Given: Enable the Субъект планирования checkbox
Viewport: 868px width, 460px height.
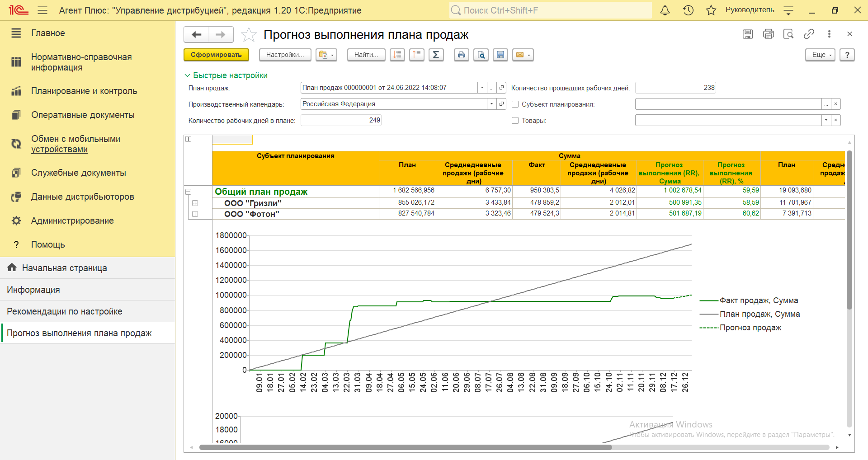Looking at the screenshot, I should (x=515, y=104).
